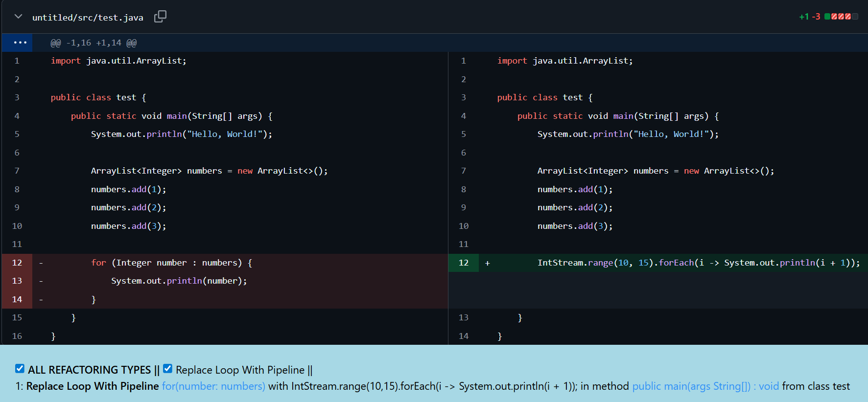Image resolution: width=868 pixels, height=402 pixels.
Task: Select line number 13 in the left pane
Action: [17, 281]
